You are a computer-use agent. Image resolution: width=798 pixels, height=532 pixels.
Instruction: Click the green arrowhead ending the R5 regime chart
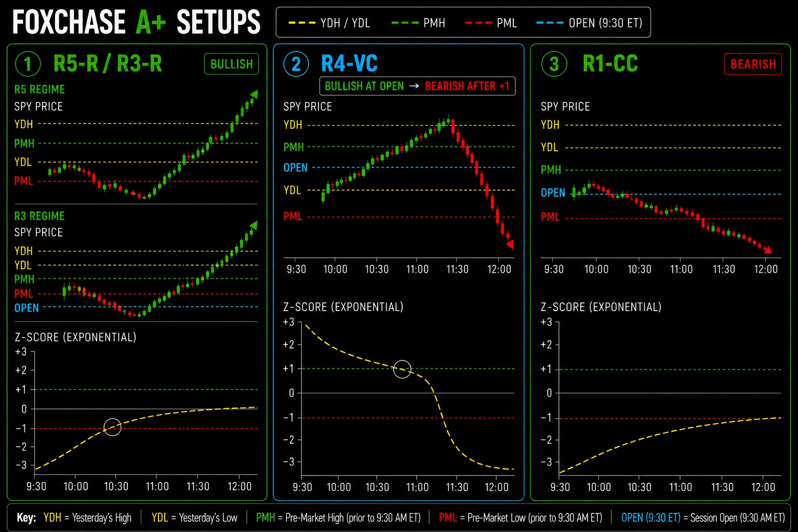[x=254, y=95]
